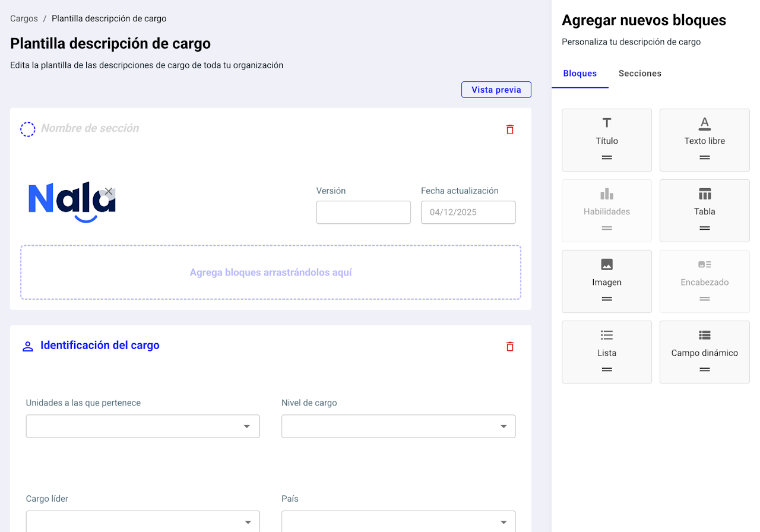This screenshot has height=532, width=760.
Task: Expand the País dropdown
Action: pyautogui.click(x=398, y=522)
